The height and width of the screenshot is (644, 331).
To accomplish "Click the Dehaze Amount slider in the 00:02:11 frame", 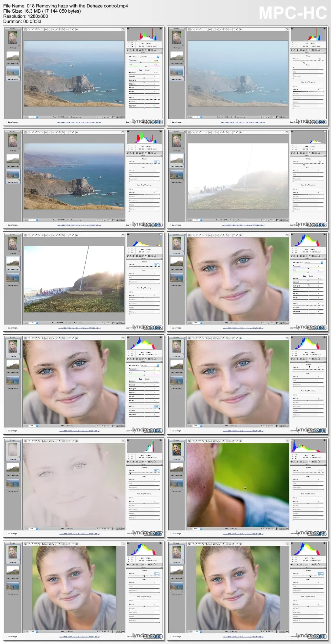I will [x=308, y=370].
